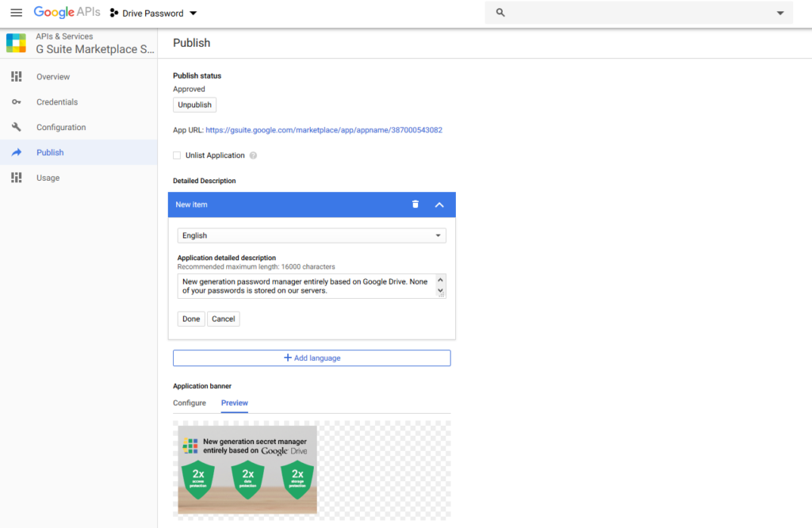Image resolution: width=812 pixels, height=528 pixels.
Task: Switch to the Preview banner tab
Action: click(x=235, y=403)
